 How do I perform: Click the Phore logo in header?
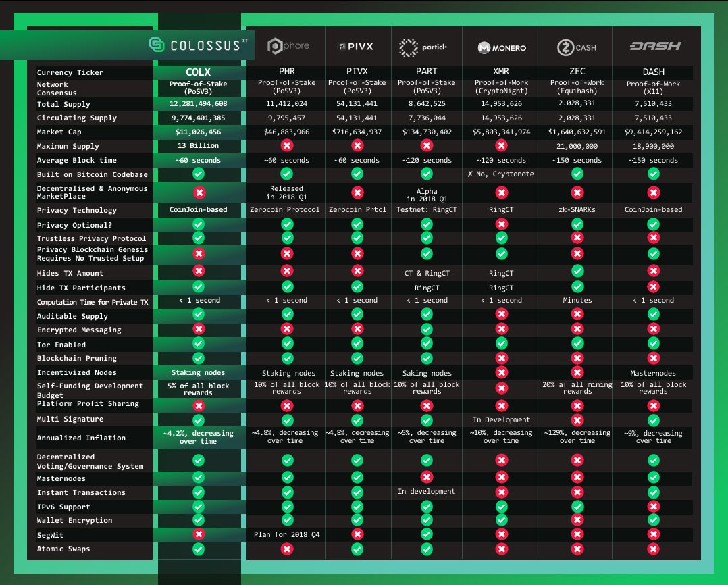coord(288,46)
